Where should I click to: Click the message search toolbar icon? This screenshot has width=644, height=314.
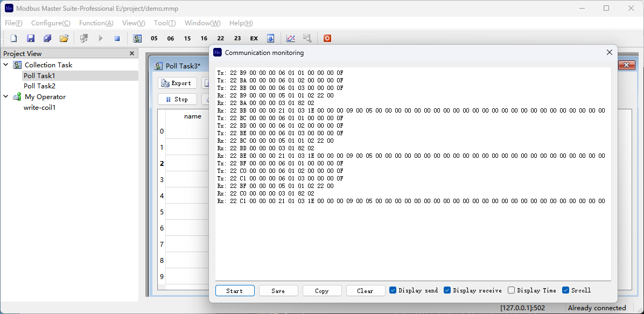pyautogui.click(x=307, y=38)
